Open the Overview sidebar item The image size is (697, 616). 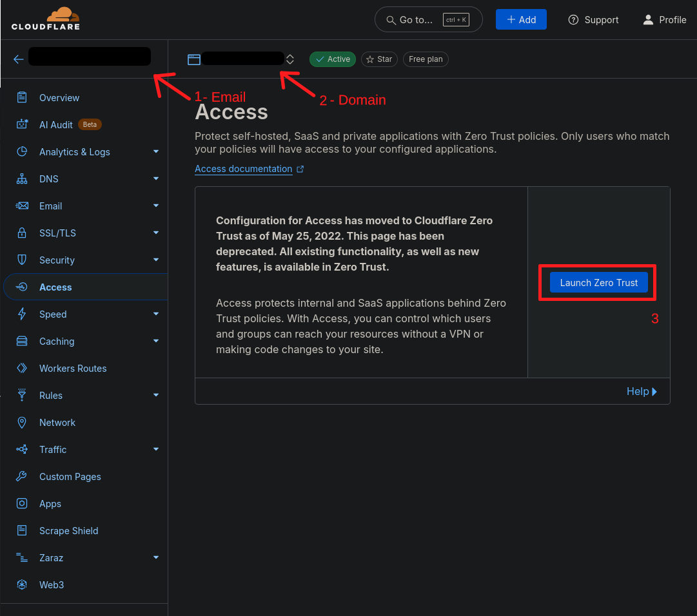(x=85, y=98)
